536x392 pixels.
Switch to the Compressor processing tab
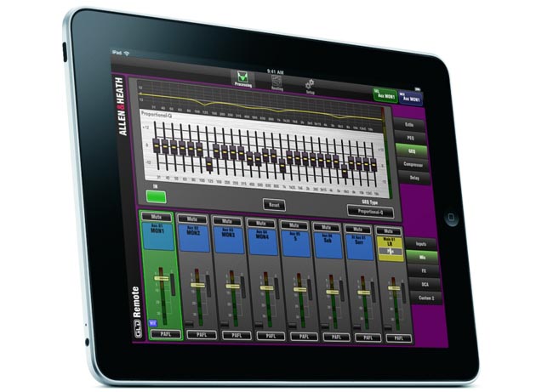point(413,164)
